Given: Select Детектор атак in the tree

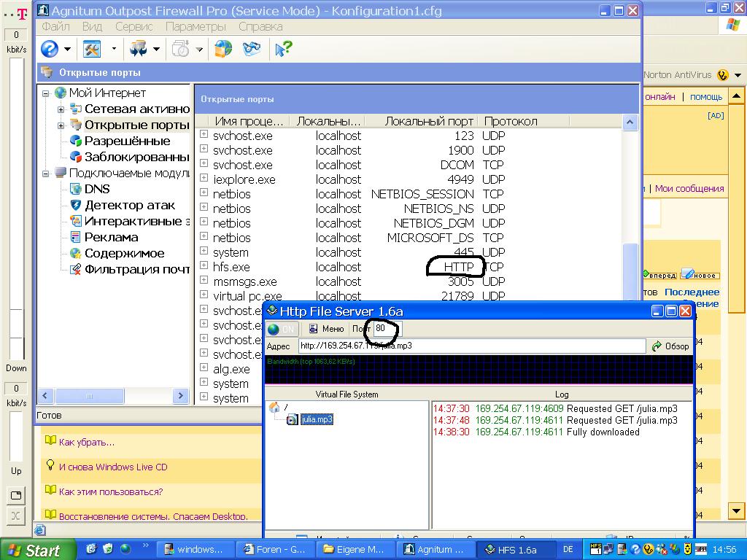Looking at the screenshot, I should [130, 205].
